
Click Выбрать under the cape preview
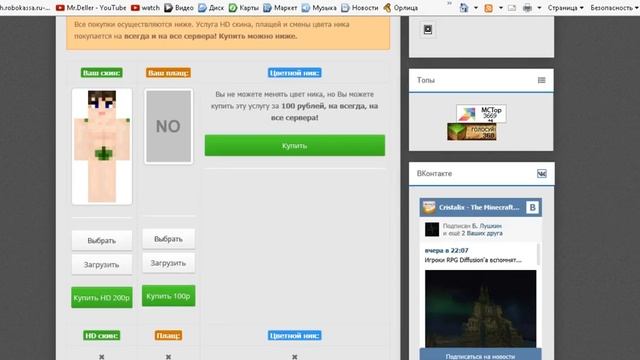(168, 239)
